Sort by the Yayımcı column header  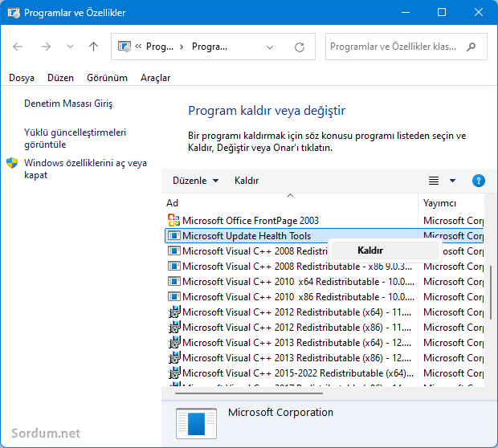[x=451, y=203]
